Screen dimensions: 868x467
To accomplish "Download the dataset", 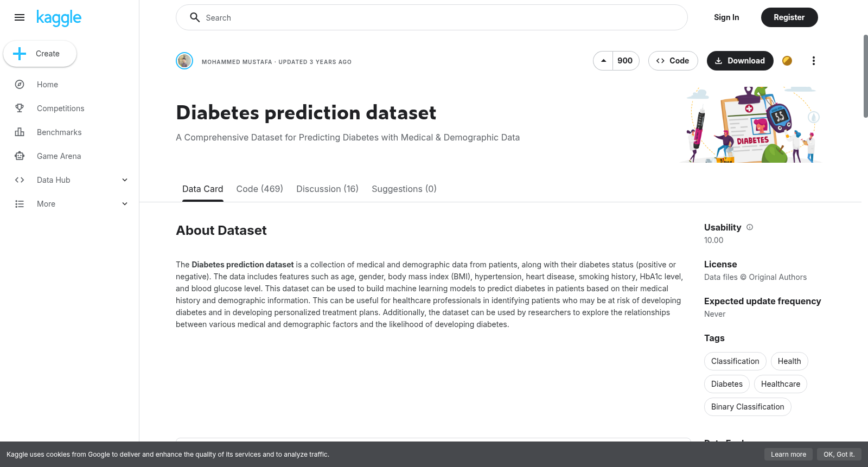I will click(x=740, y=61).
